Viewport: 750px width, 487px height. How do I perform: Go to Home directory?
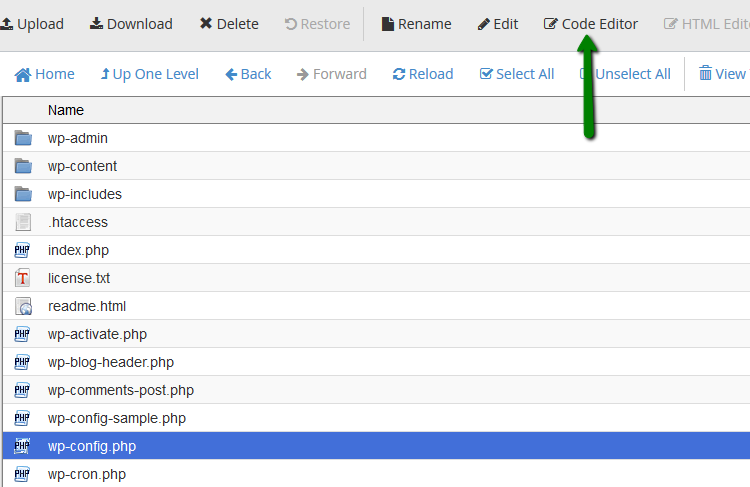45,74
